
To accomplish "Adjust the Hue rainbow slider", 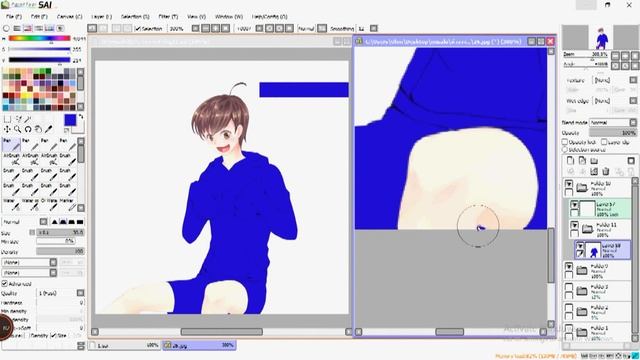I will (40, 38).
